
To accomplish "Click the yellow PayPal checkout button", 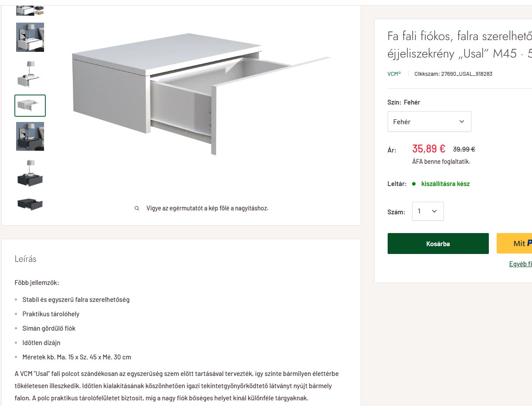I will [x=515, y=244].
